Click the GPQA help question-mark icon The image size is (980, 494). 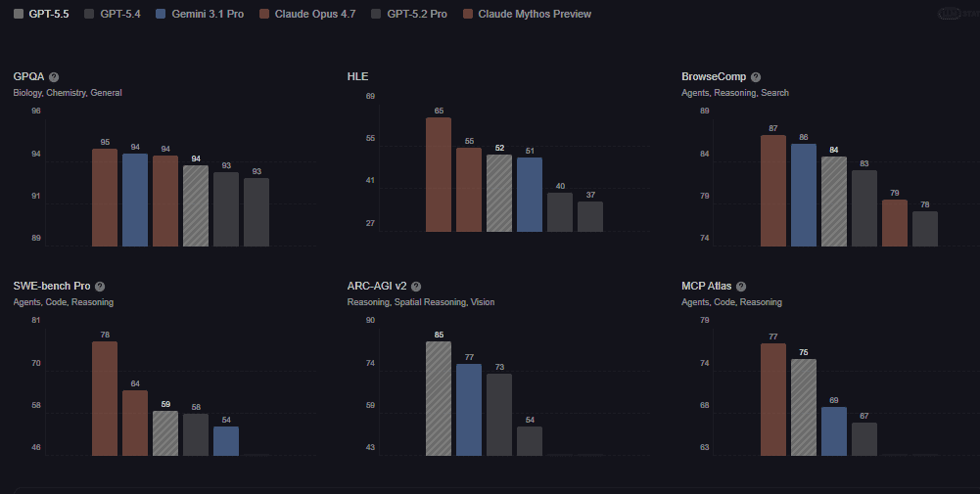54,76
